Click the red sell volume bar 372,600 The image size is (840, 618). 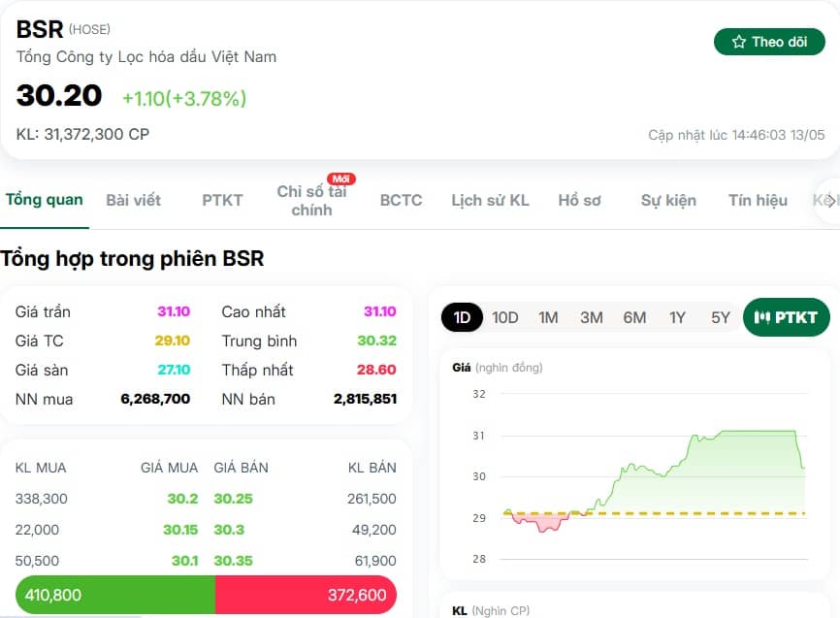click(306, 595)
